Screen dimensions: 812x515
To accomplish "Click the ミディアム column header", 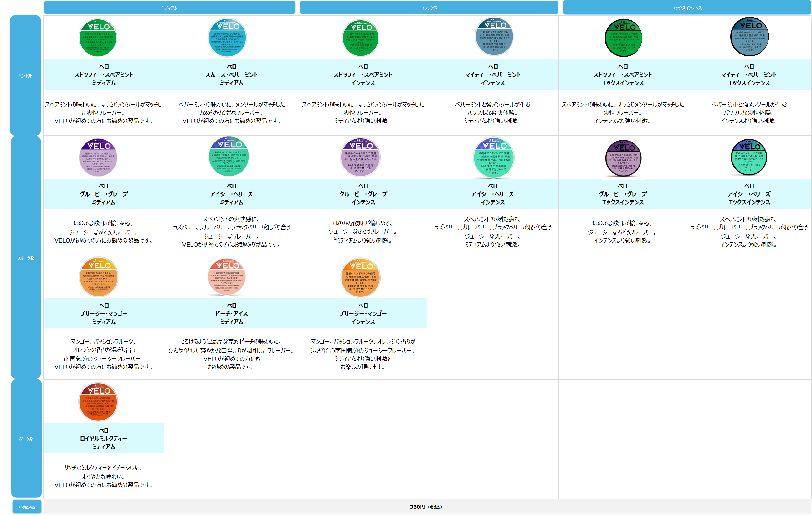I will pyautogui.click(x=170, y=8).
